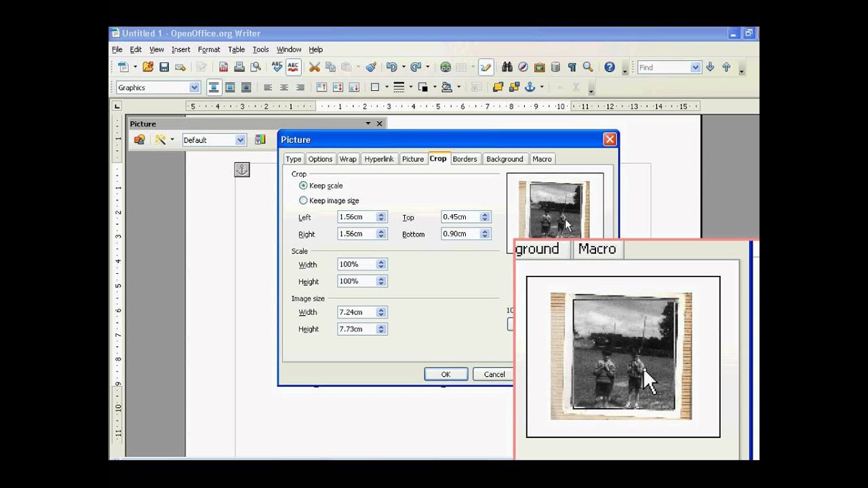This screenshot has width=868, height=488.
Task: Click the Print icon
Action: (x=239, y=67)
